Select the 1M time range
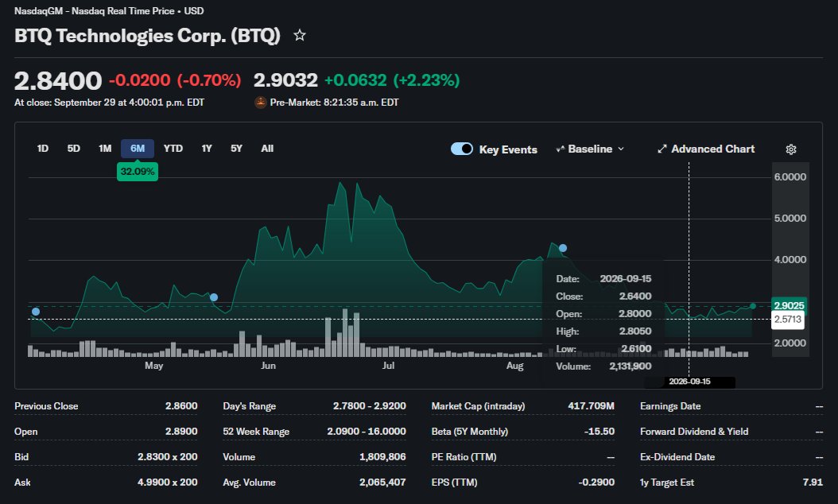The height and width of the screenshot is (504, 838). pyautogui.click(x=105, y=149)
